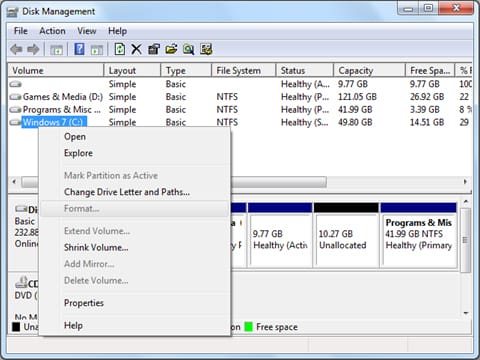Select the 10.27 GB Unallocated block

tap(346, 235)
